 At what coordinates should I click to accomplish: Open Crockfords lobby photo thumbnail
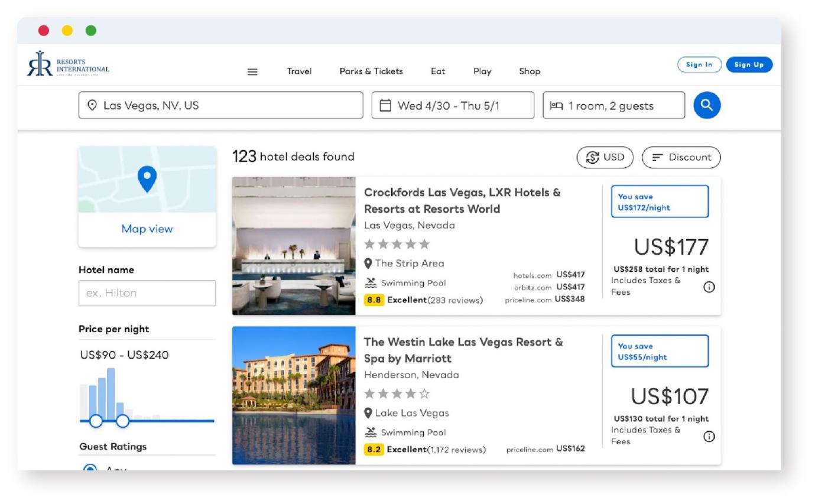click(294, 246)
